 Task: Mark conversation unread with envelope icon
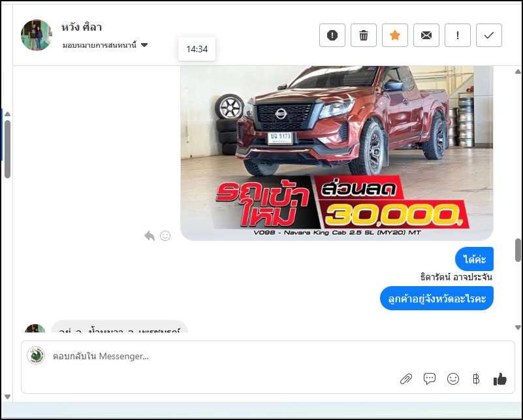pyautogui.click(x=426, y=35)
